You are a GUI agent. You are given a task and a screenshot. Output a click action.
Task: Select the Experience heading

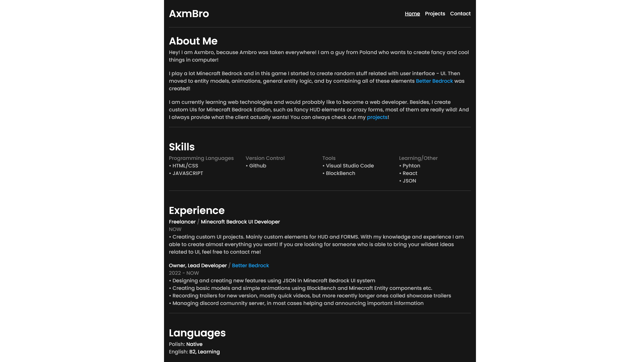[x=197, y=210]
